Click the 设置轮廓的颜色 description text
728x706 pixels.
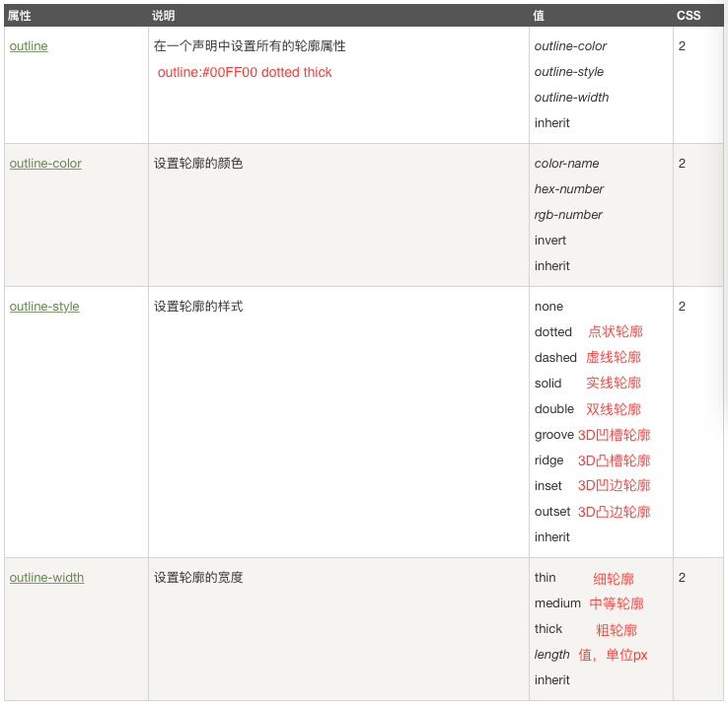(198, 164)
